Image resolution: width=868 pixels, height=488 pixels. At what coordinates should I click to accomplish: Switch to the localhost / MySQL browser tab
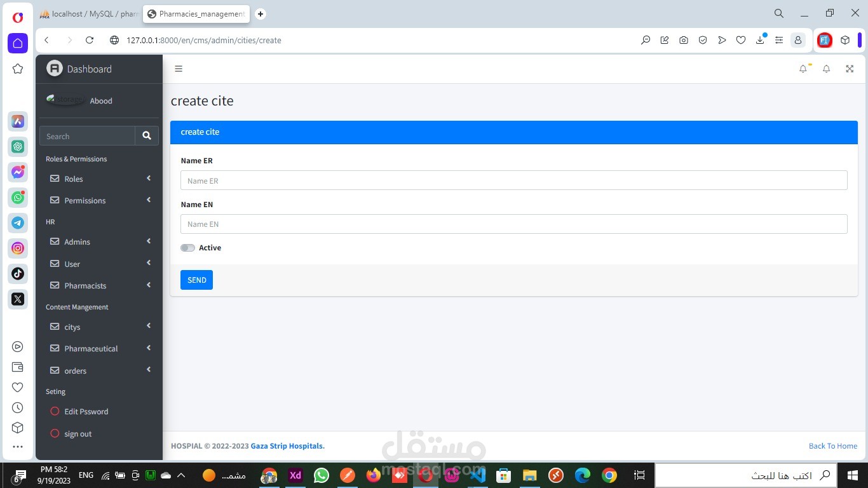90,14
